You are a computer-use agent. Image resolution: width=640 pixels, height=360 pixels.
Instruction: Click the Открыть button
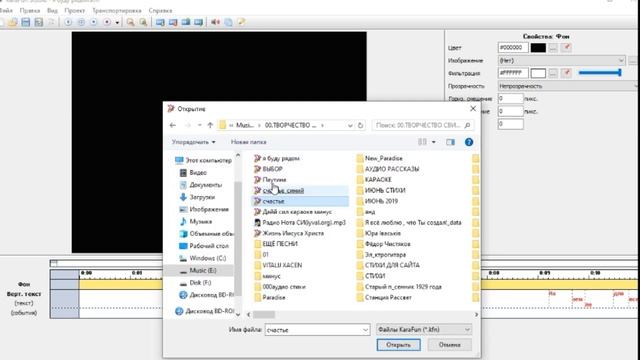point(398,345)
